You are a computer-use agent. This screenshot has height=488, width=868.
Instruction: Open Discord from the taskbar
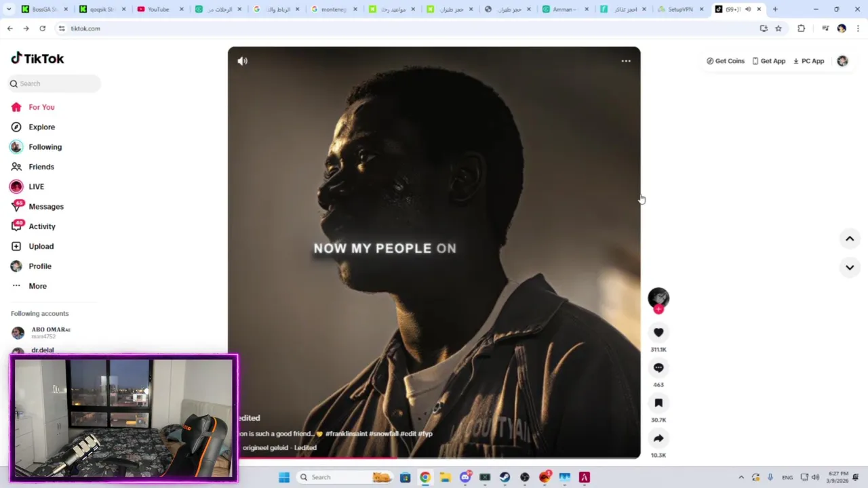tap(465, 477)
